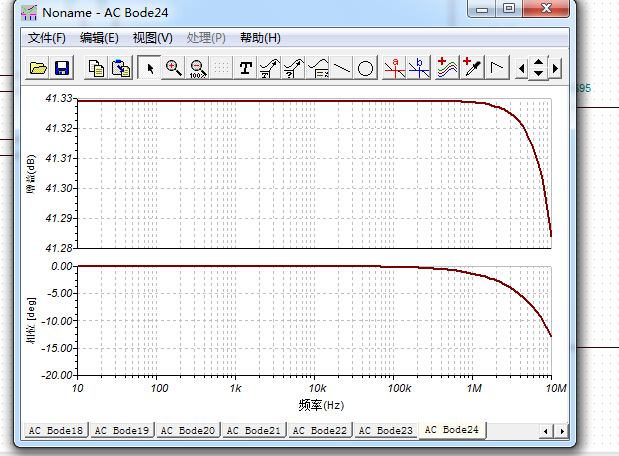The width and height of the screenshot is (619, 456).
Task: Click the curve label annotation tool
Action: click(270, 68)
